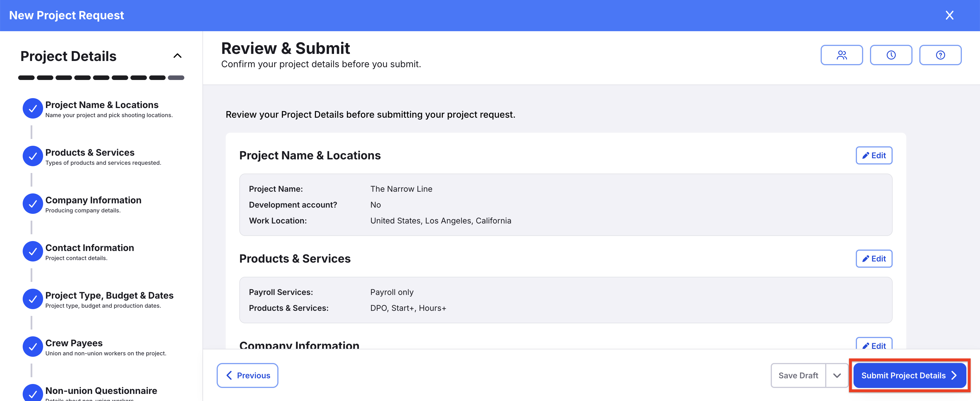The width and height of the screenshot is (980, 401).
Task: Click the Company Information step checkmark
Action: pyautogui.click(x=33, y=204)
